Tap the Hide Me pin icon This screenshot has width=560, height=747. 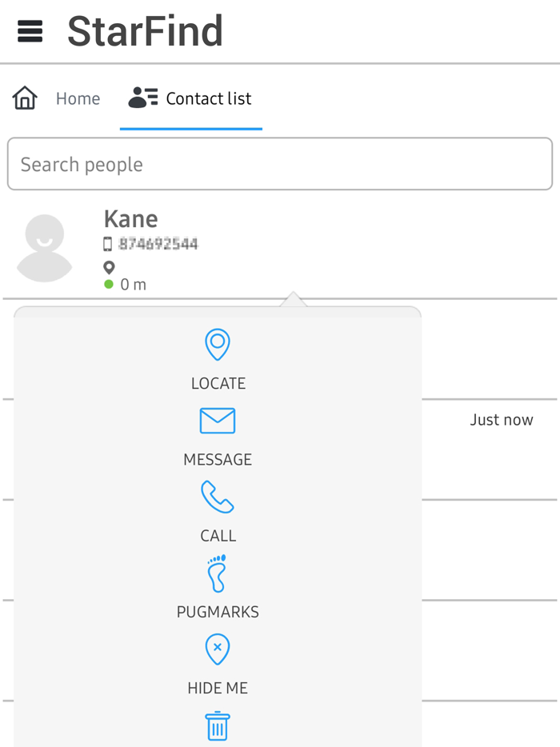tap(218, 649)
